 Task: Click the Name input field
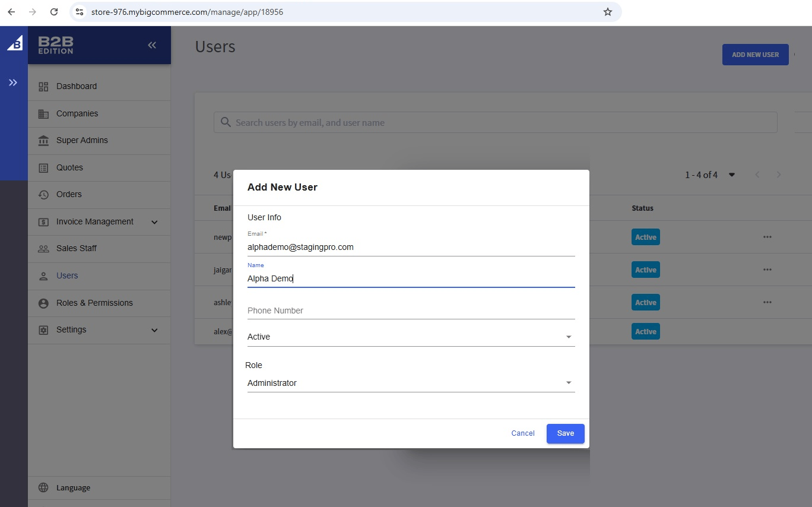[411, 278]
